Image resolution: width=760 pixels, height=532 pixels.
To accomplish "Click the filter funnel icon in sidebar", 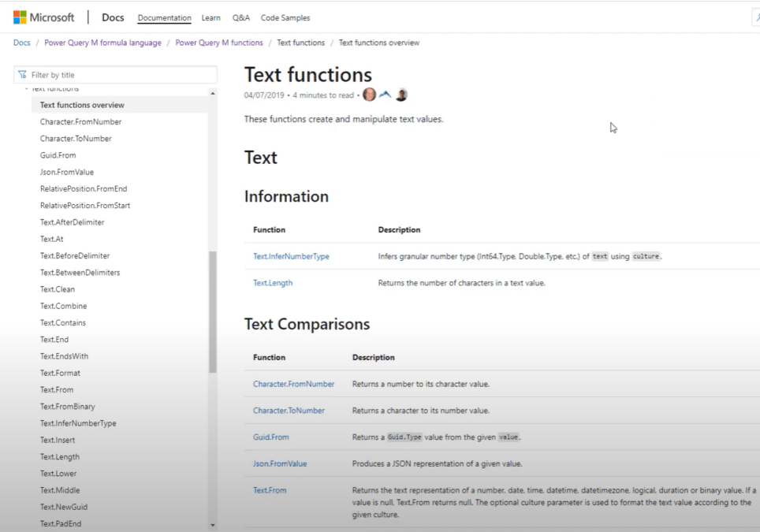I will pyautogui.click(x=22, y=75).
